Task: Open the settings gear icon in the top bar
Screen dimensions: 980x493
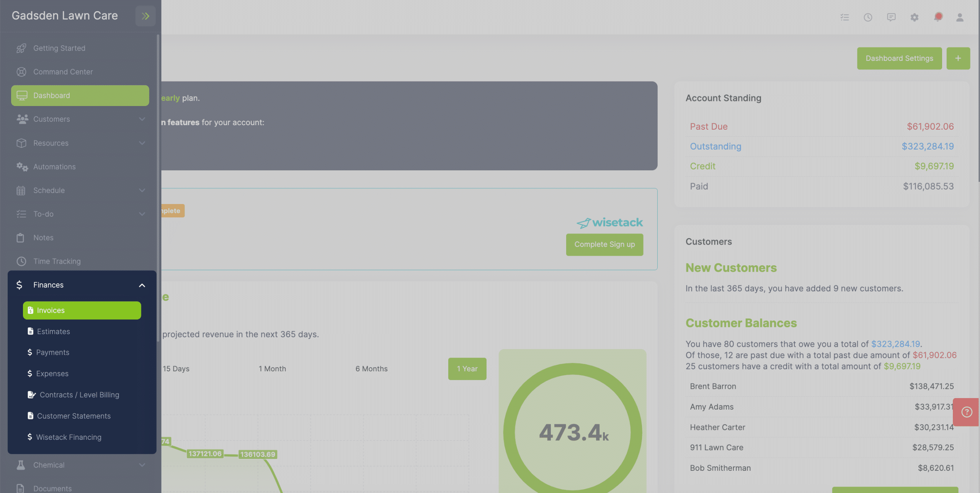Action: [x=914, y=17]
